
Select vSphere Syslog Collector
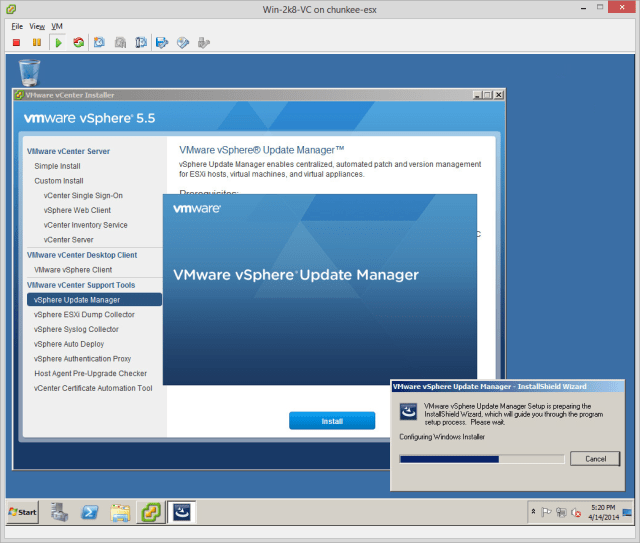coord(76,329)
